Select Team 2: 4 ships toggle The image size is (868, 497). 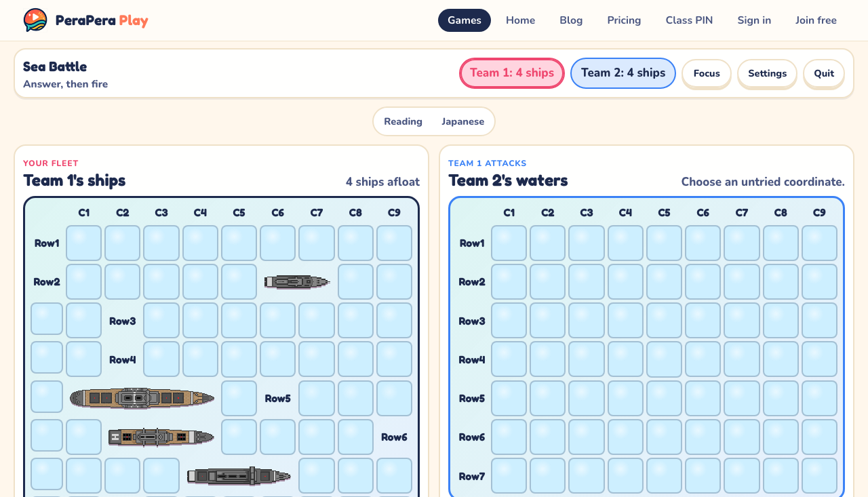pos(623,73)
